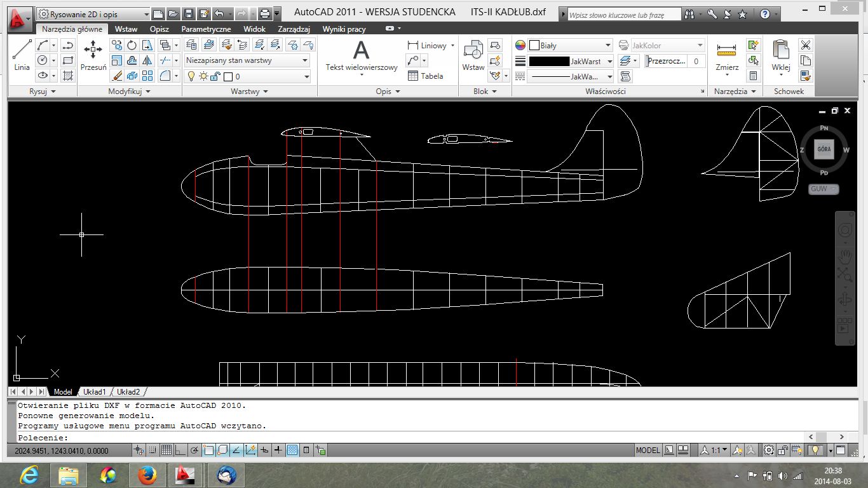Toggle grid display in status bar
The width and height of the screenshot is (868, 488).
point(166,451)
